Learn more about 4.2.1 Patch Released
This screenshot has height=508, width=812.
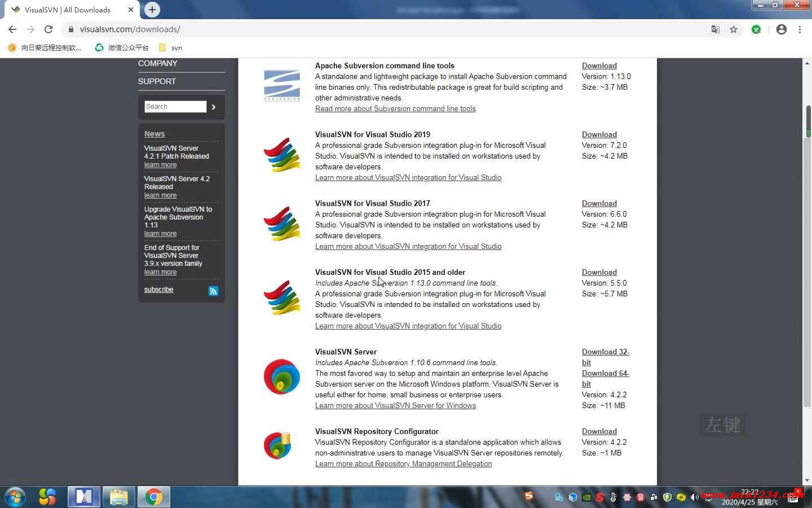click(x=160, y=165)
